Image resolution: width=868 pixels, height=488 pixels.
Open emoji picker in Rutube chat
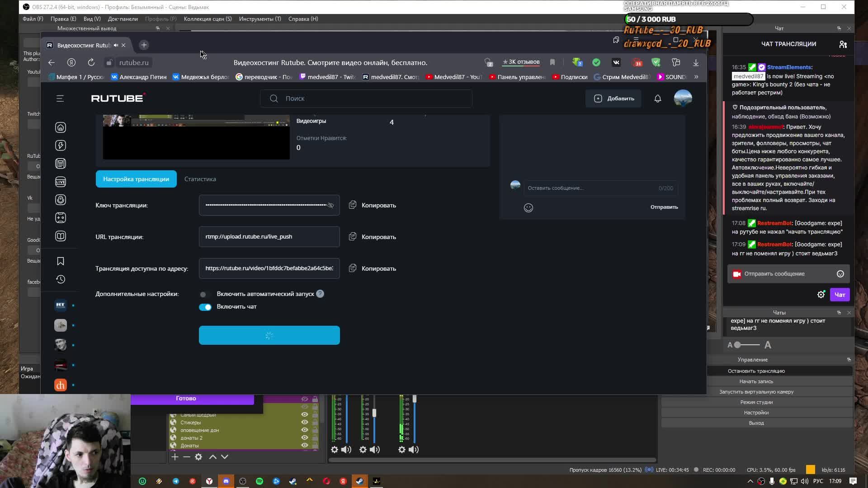coord(528,208)
